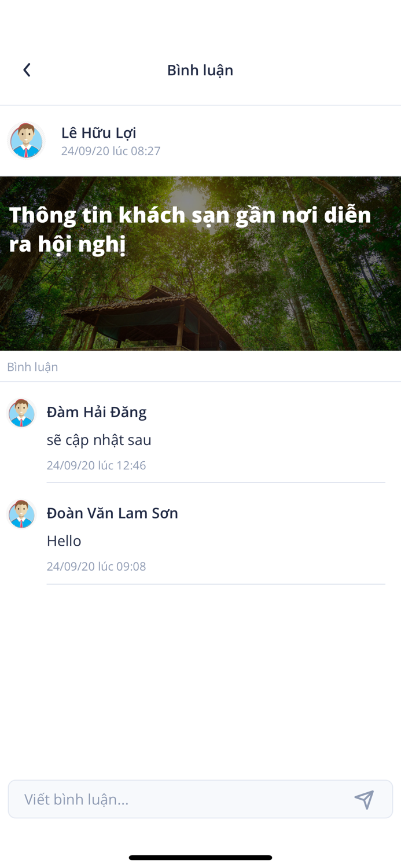Select the author name Lê Hữu Lợi
The width and height of the screenshot is (401, 868).
coord(98,133)
